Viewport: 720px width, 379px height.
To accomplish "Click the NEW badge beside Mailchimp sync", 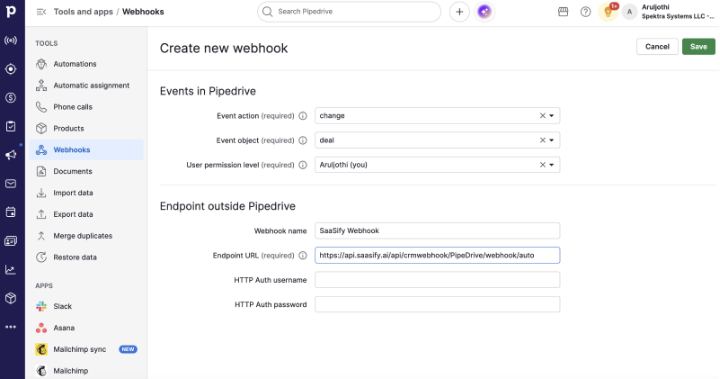I will click(x=128, y=349).
